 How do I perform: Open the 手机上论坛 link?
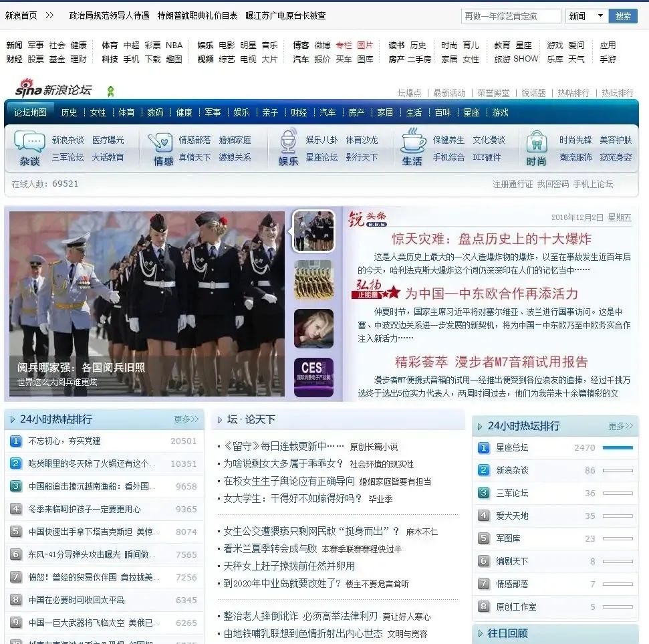pos(593,185)
